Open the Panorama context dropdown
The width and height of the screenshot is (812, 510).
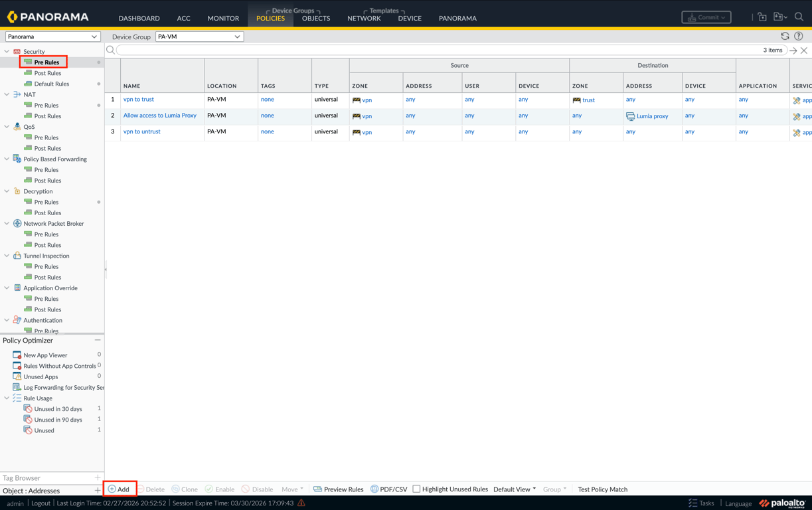[52, 37]
